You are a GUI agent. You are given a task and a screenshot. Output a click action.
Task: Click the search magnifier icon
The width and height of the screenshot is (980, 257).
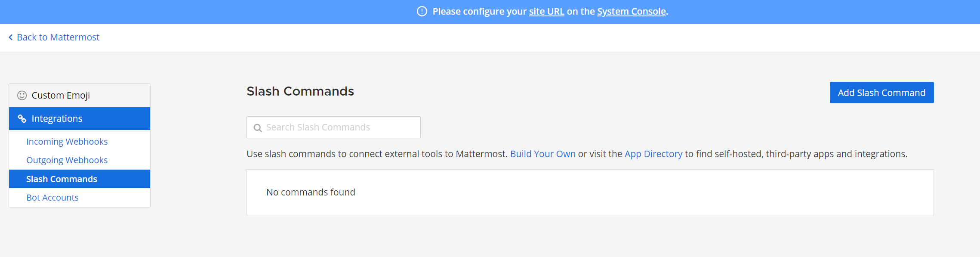[258, 128]
